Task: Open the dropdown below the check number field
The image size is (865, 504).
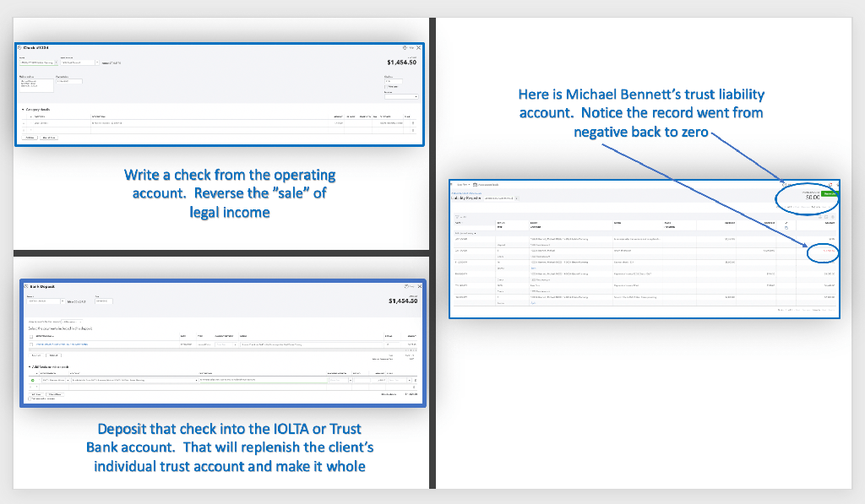Action: coord(401,96)
